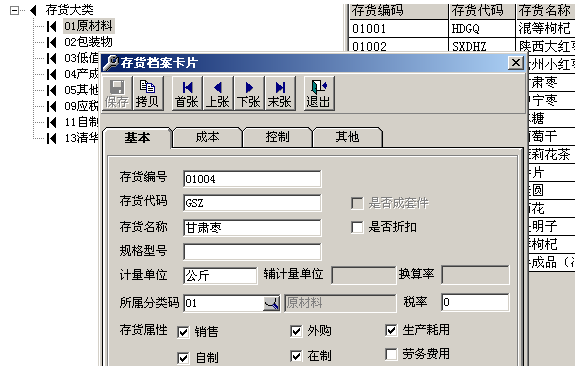Viewport: 575px width, 368px height.
Task: Click the 存货名称 field with 甘肃枣
Action: coord(252,228)
